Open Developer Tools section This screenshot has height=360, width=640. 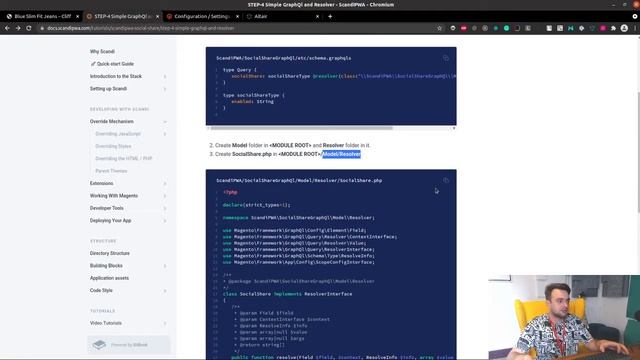(x=107, y=208)
